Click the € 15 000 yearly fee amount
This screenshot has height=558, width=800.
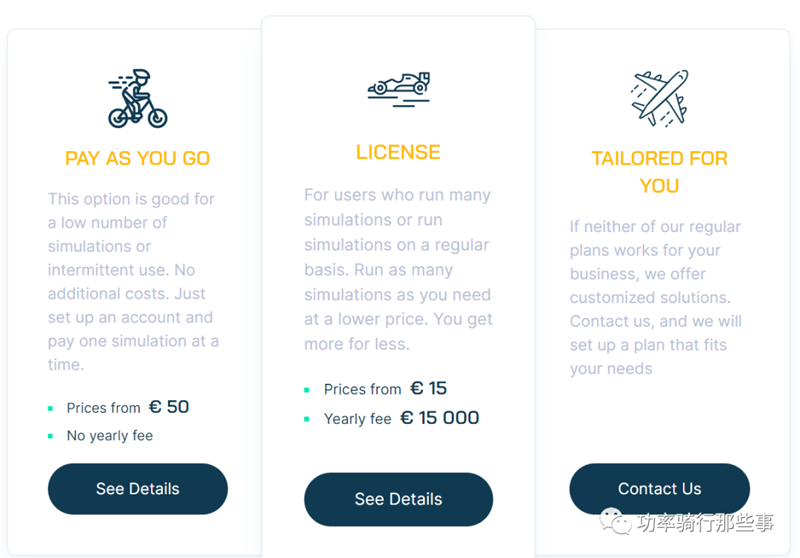(x=440, y=418)
